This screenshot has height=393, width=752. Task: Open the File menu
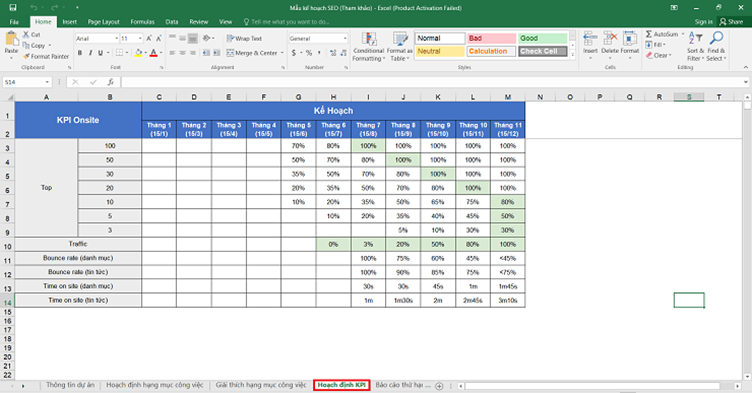click(14, 22)
